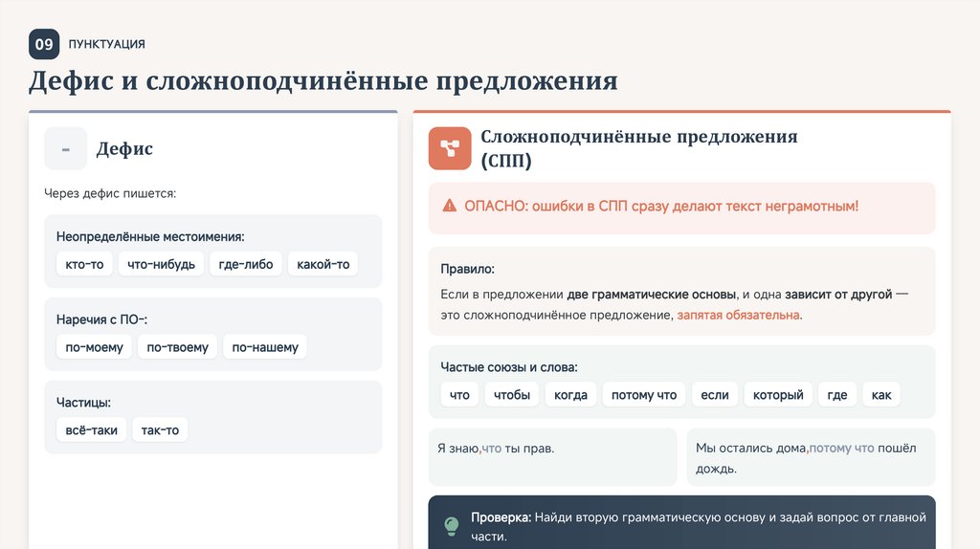Viewport: 980px width, 549px height.
Task: Choose the где conjunction chip
Action: pos(836,395)
